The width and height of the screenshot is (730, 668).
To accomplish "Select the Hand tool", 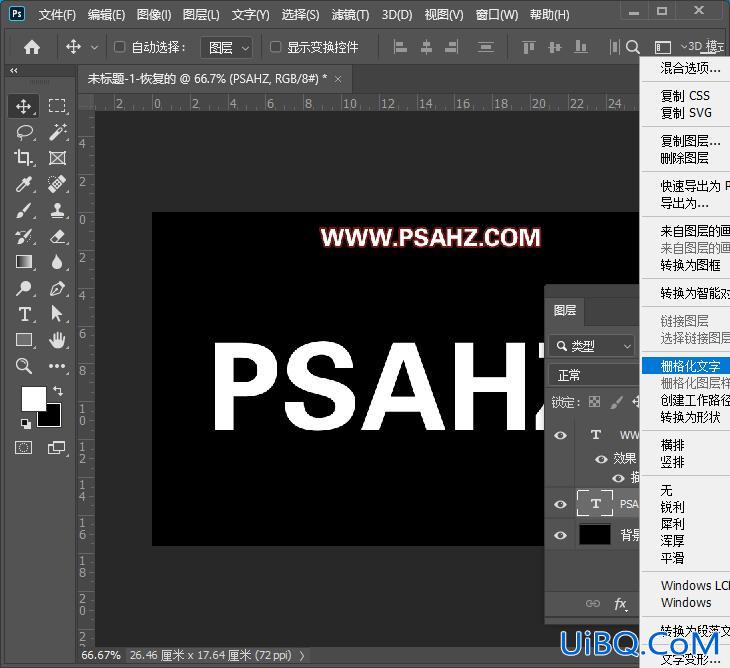I will (57, 340).
